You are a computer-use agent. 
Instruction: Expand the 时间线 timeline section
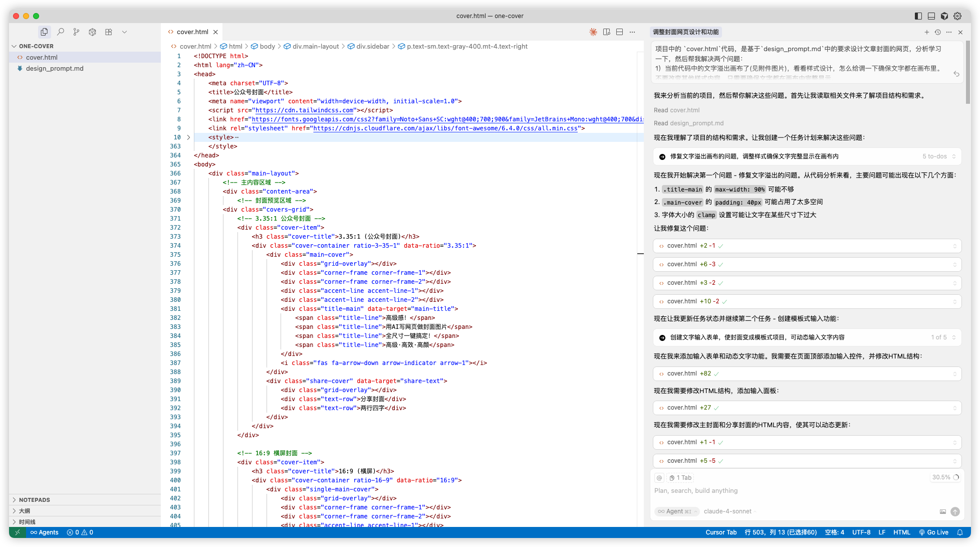click(x=85, y=522)
